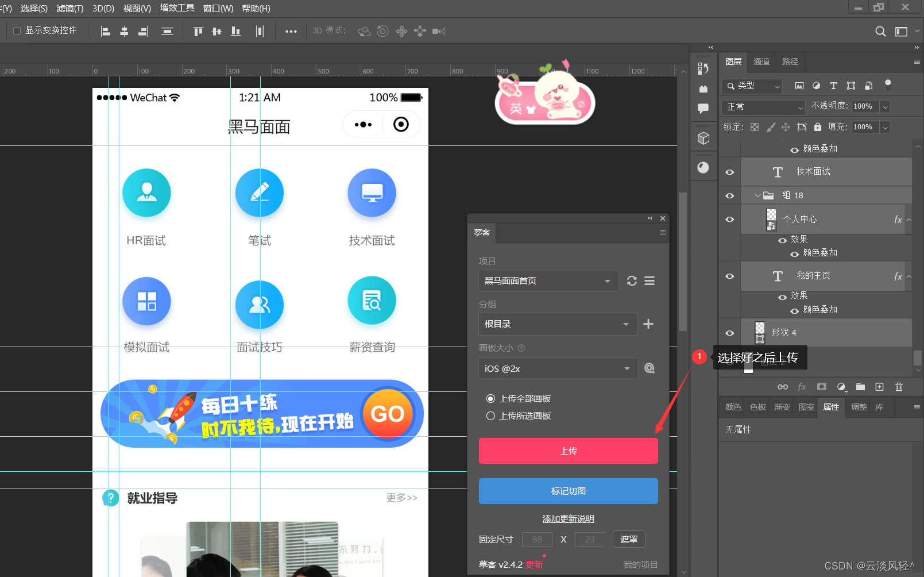Image resolution: width=924 pixels, height=577 pixels.
Task: Switch to the 通道 tab
Action: [x=761, y=61]
